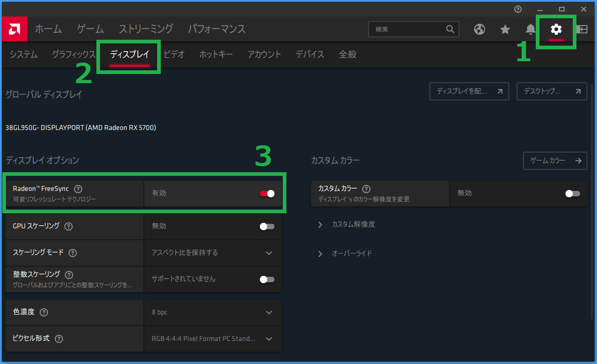Screen dimensions: 597x364
Task: Toggle the カスタム カラー switch
Action: pos(572,193)
